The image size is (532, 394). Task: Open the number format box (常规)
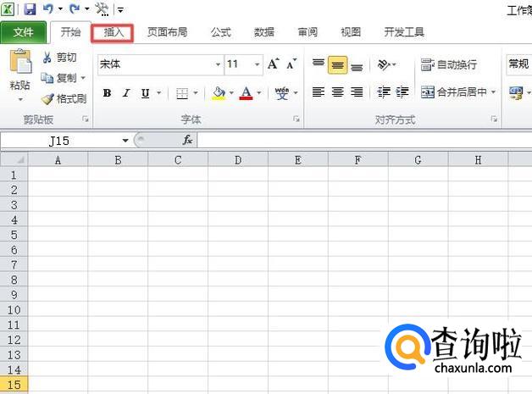click(x=519, y=64)
